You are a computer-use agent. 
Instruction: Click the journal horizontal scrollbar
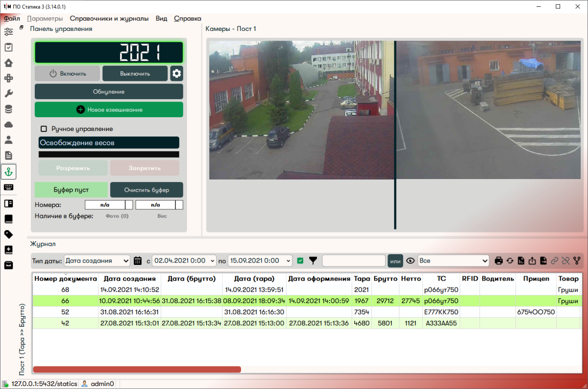coord(137,369)
